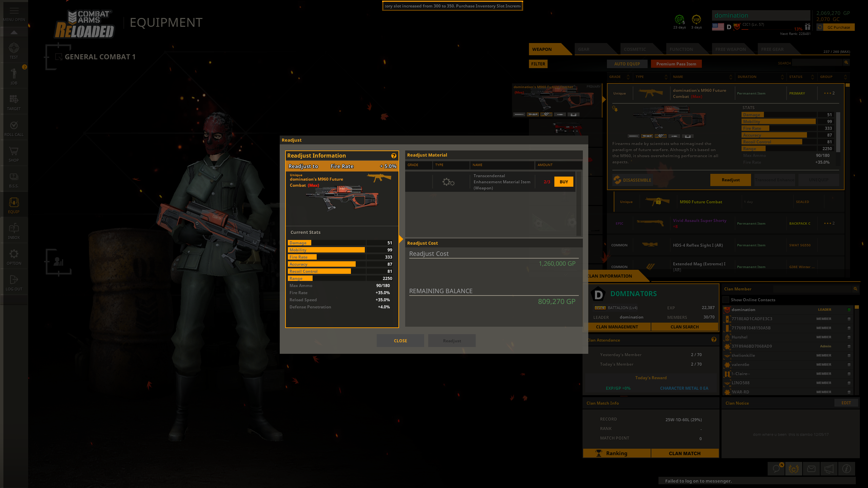The width and height of the screenshot is (868, 488).
Task: Click the GP boost badge icon
Action: point(679,20)
